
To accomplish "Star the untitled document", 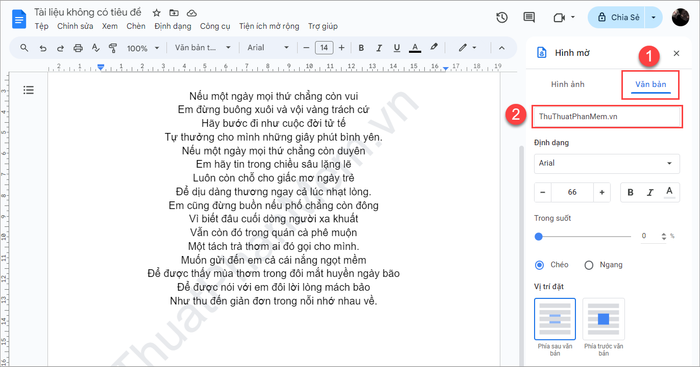I will point(156,13).
